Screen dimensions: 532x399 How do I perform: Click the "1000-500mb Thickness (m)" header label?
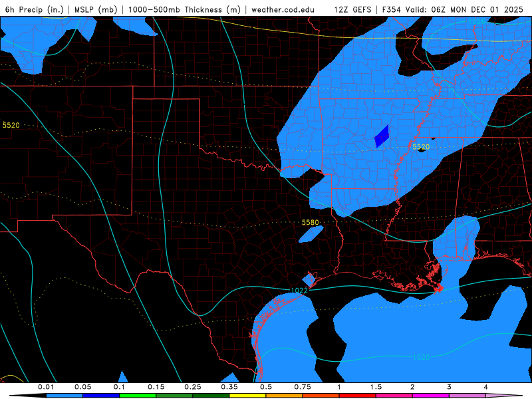[x=184, y=9]
